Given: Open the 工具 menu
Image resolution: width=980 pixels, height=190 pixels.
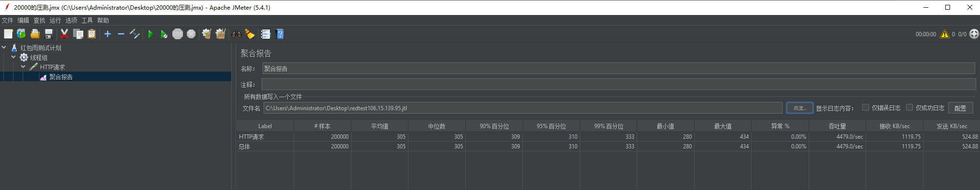Looking at the screenshot, I should [x=87, y=20].
